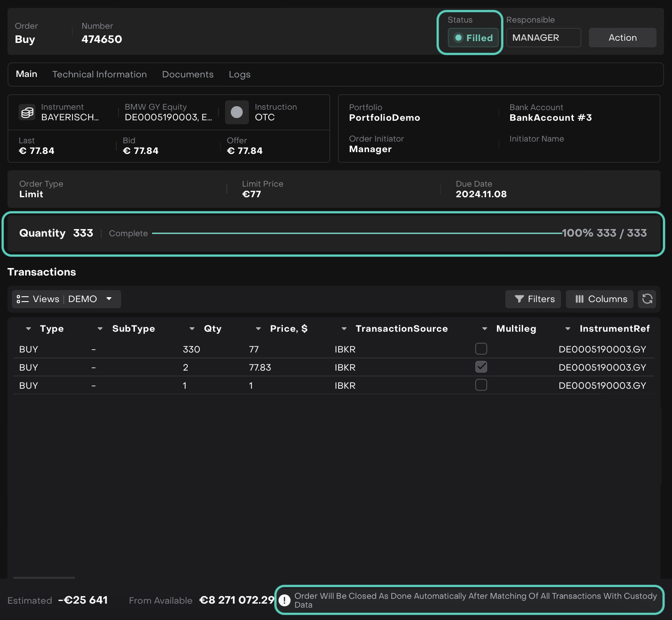Image resolution: width=672 pixels, height=620 pixels.
Task: Open the Documents tab
Action: [x=187, y=74]
